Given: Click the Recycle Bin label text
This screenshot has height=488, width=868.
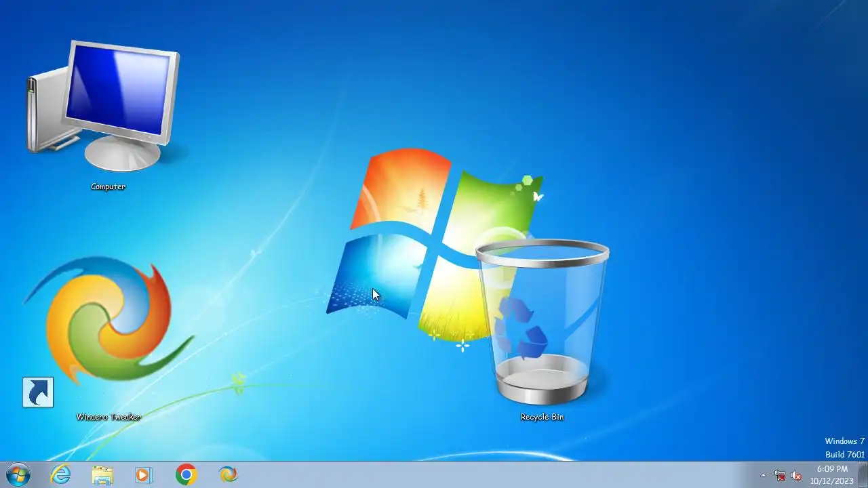Looking at the screenshot, I should (542, 417).
